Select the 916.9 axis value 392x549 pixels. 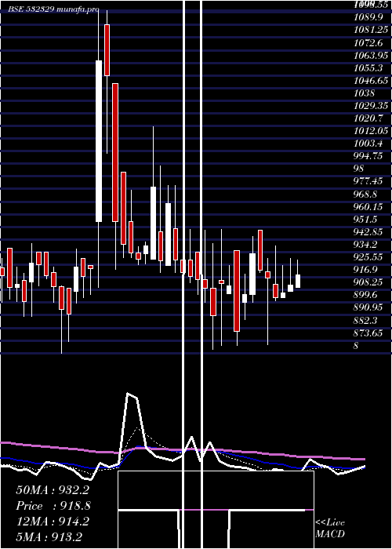point(367,269)
